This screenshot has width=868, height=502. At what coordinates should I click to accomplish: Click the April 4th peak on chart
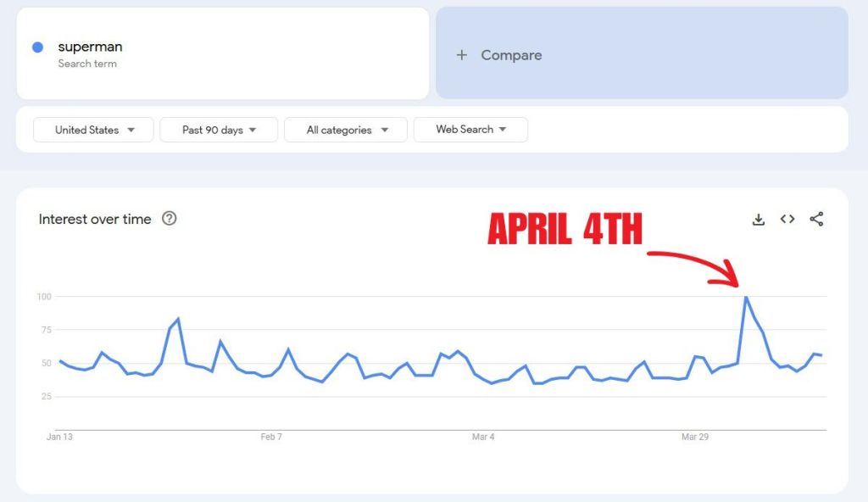746,297
